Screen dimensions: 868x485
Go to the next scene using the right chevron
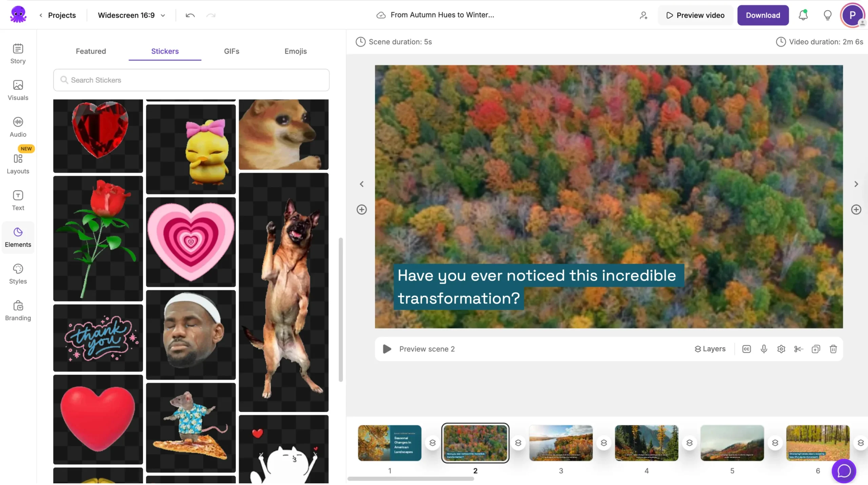(x=856, y=184)
